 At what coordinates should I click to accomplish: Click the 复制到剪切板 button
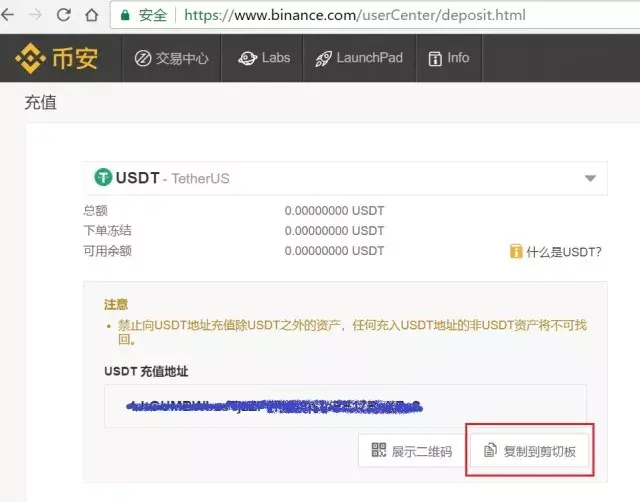tap(529, 451)
